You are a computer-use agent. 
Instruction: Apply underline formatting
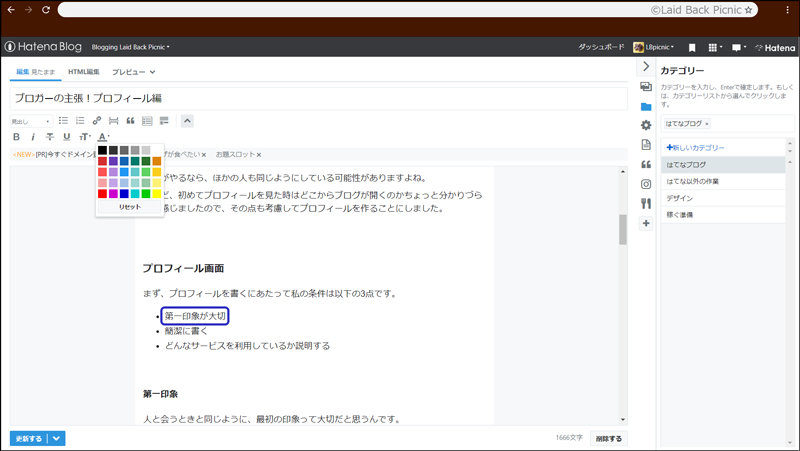[66, 137]
